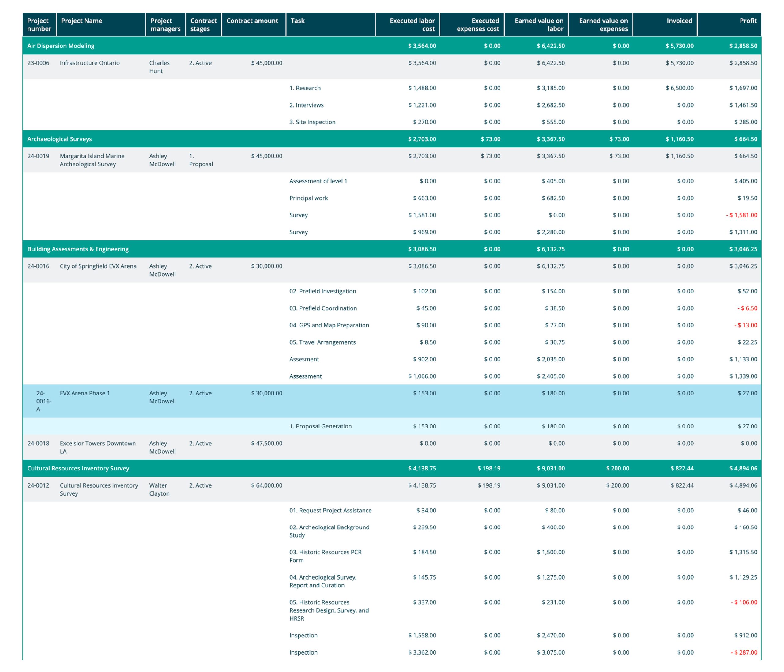Viewport: 784px width, 672px height.
Task: Click the 1. Research task row
Action: point(305,88)
